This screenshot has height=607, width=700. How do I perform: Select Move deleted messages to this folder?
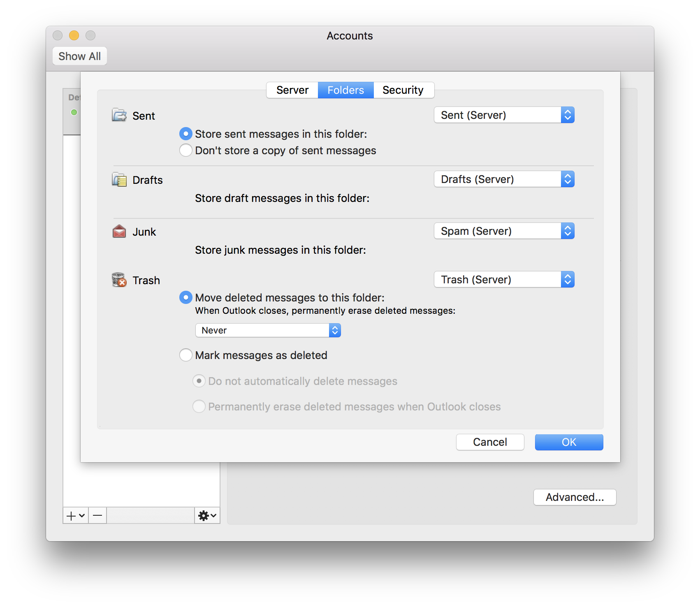[186, 297]
